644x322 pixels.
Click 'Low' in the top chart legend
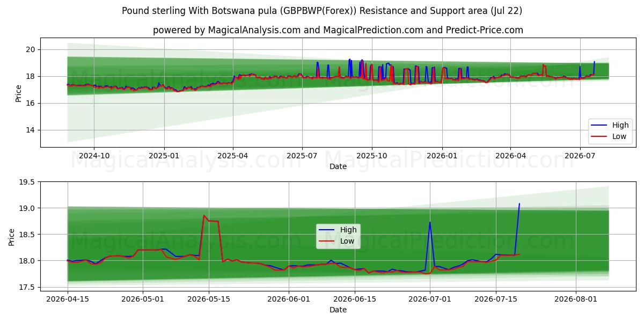[620, 136]
